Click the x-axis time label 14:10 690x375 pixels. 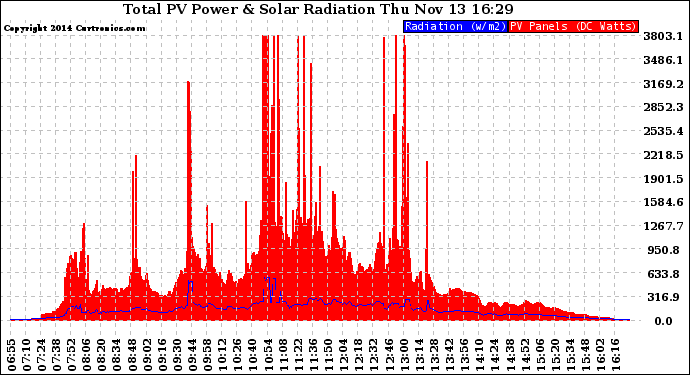tap(480, 356)
